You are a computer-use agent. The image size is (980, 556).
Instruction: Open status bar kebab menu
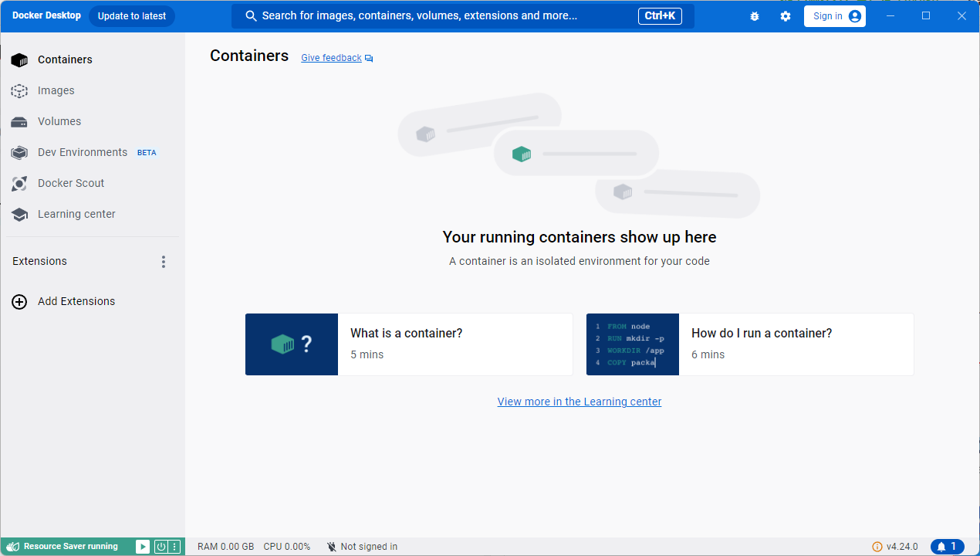click(174, 547)
